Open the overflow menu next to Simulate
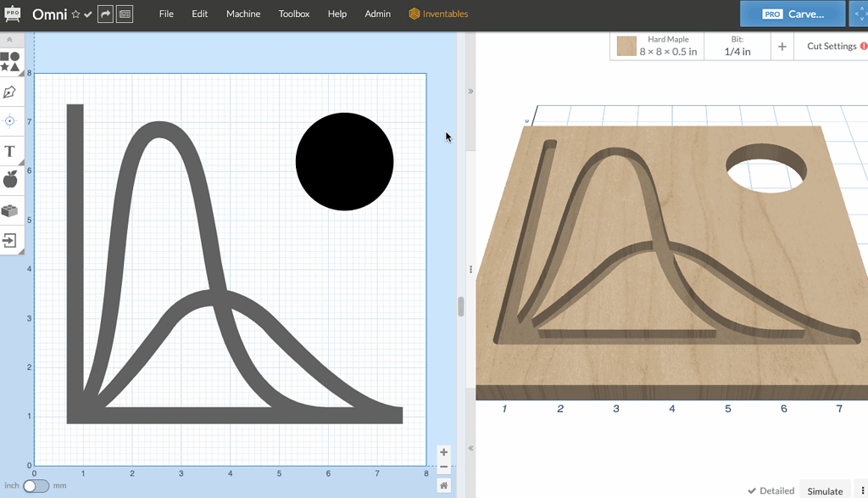 862,490
